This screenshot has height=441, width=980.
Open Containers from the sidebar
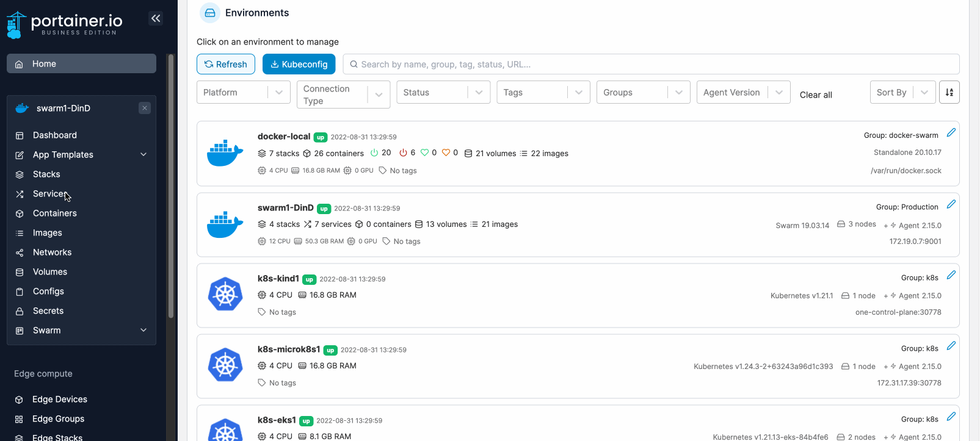(x=55, y=213)
